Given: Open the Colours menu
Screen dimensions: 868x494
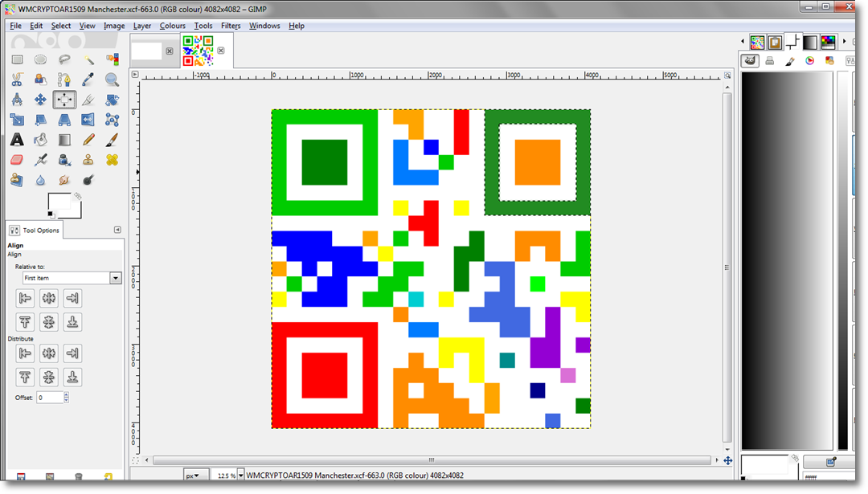Looking at the screenshot, I should 173,26.
